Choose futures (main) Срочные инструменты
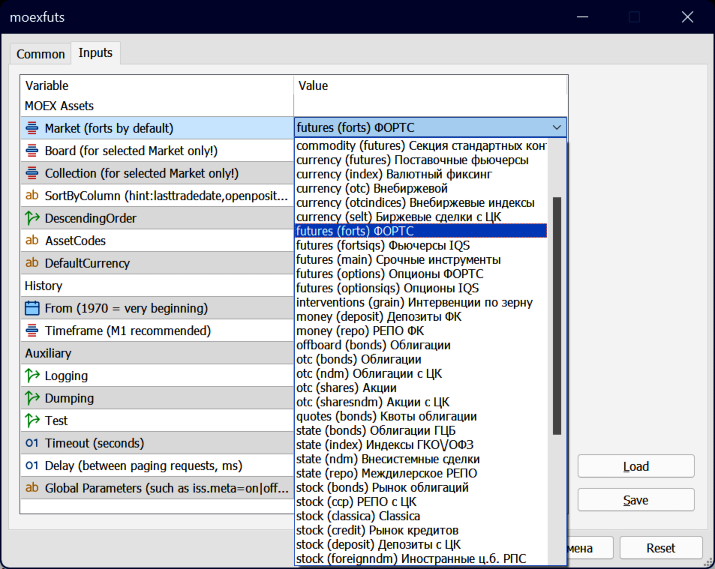The width and height of the screenshot is (715, 569). pos(421,260)
